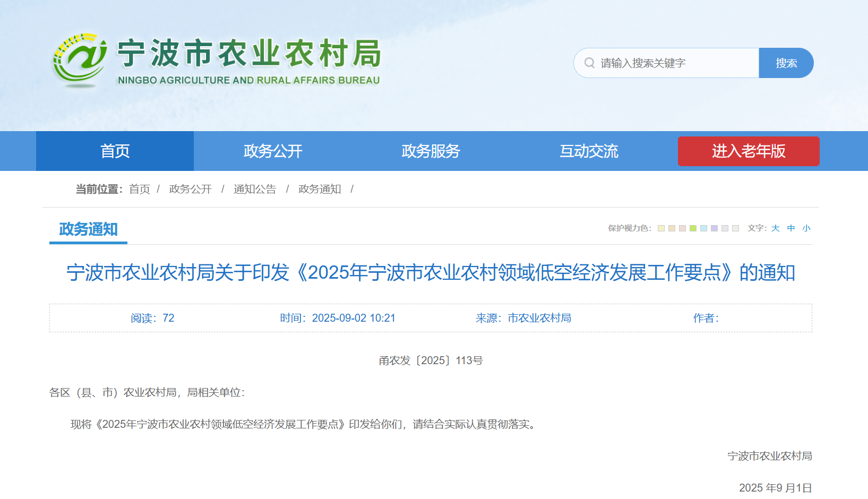Open the 首页 navigation tab
868x499 pixels.
115,151
